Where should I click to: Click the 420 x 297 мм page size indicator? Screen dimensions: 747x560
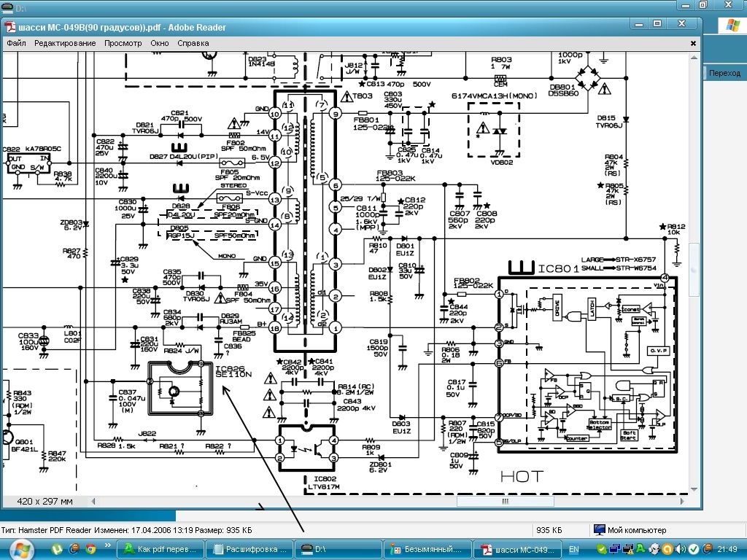point(44,501)
